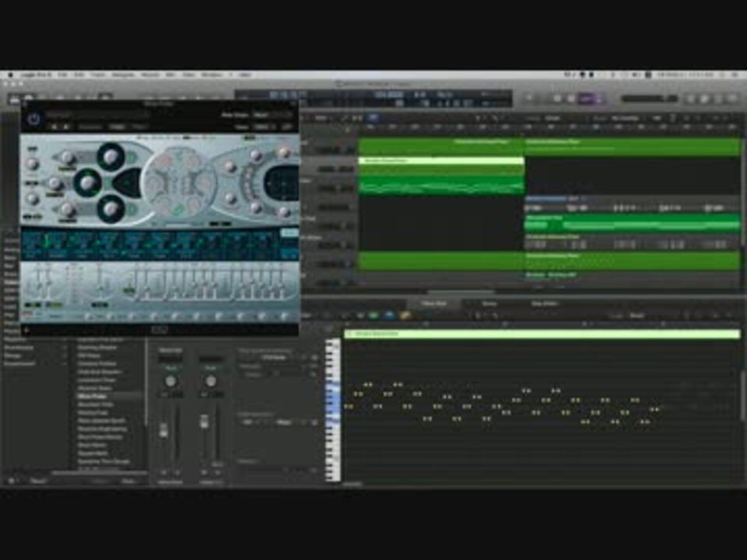Viewport: 747px width, 560px height.
Task: Open the View size dropdown in ES2
Action: coord(263,127)
